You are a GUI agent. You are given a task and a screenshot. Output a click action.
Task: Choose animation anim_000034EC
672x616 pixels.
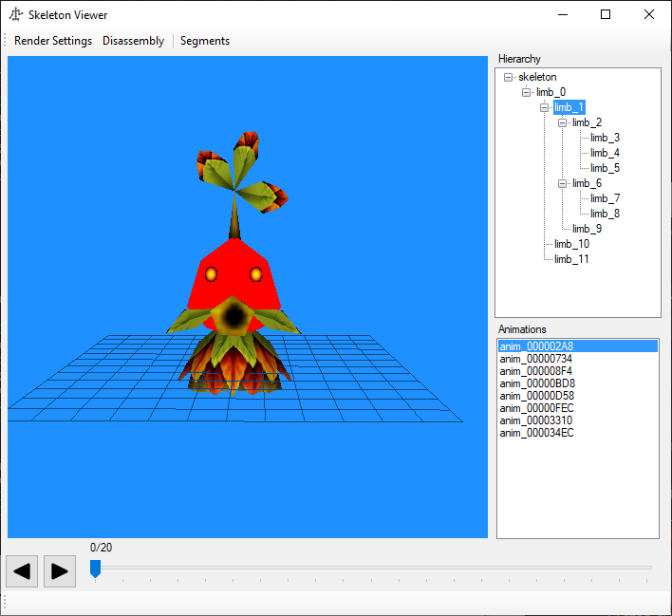pos(578,433)
